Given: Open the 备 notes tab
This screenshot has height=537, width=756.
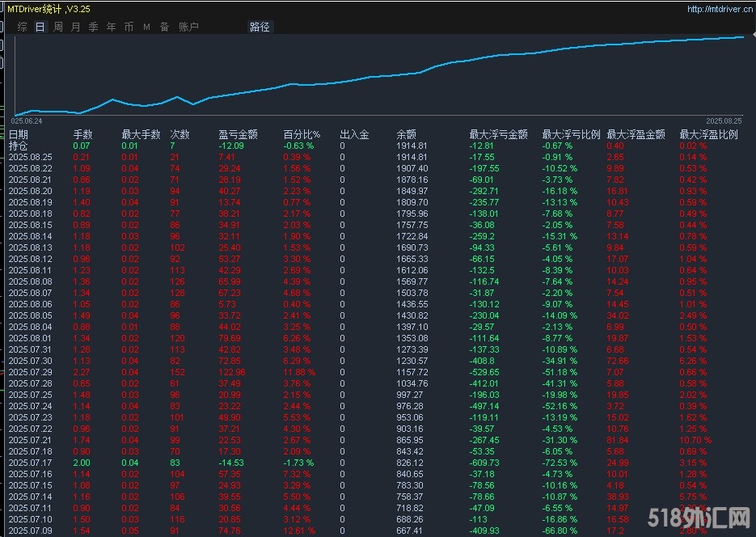Looking at the screenshot, I should pos(165,27).
